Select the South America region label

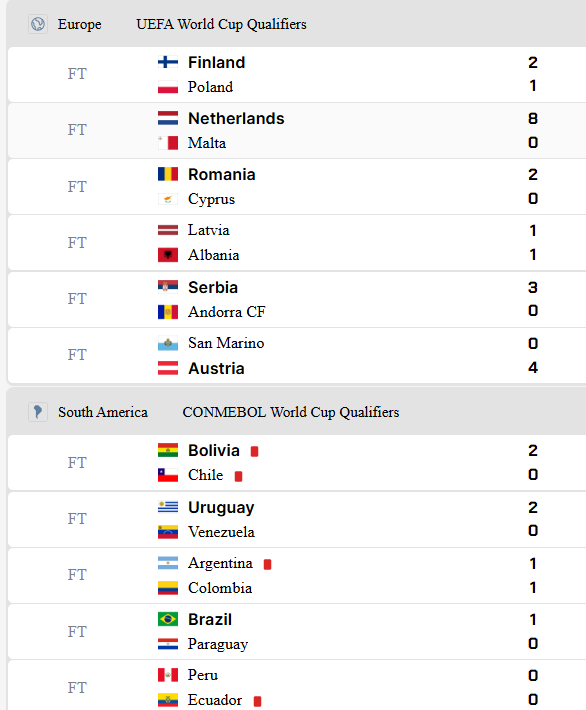pos(103,412)
